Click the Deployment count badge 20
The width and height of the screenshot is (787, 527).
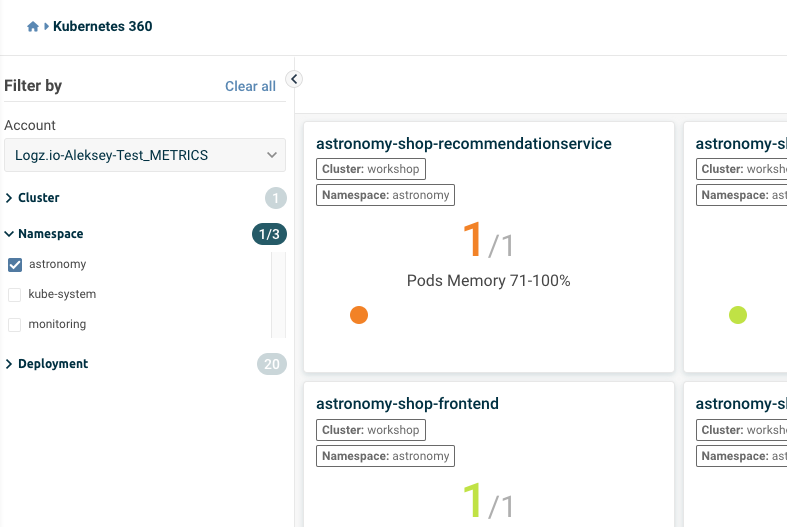(x=272, y=364)
